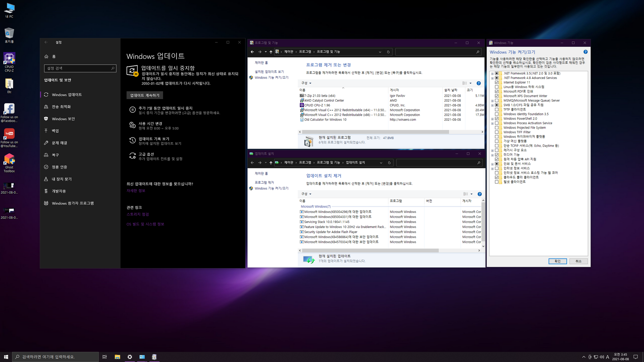The image size is (644, 362).
Task: Check Windows Projected File System feature
Action: [497, 127]
